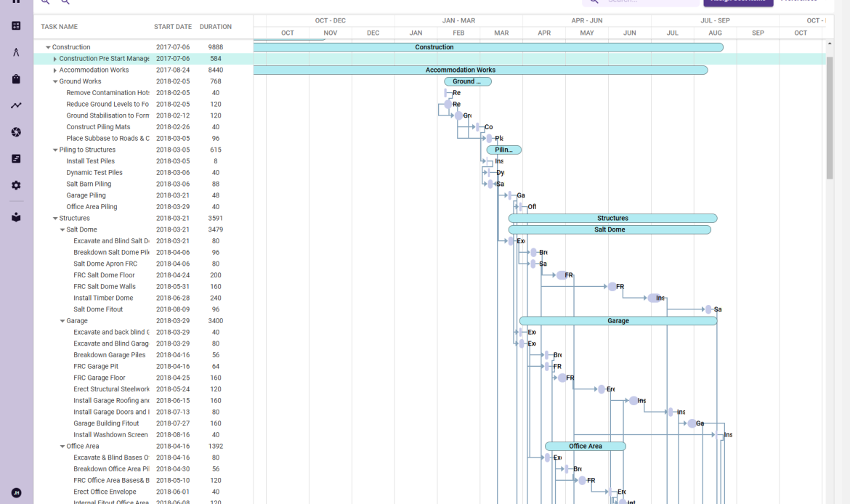Expand the Accommodation Works node
This screenshot has height=504, width=850.
(x=54, y=70)
